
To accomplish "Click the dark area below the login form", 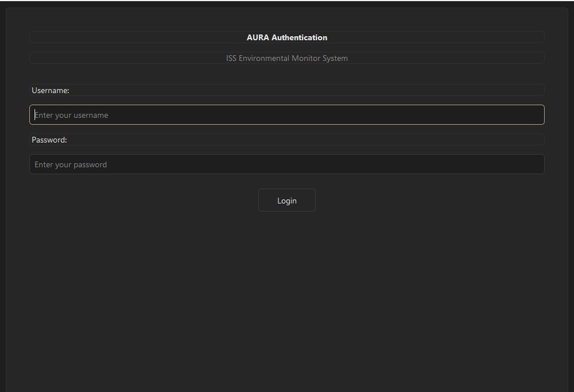I will tap(287, 287).
